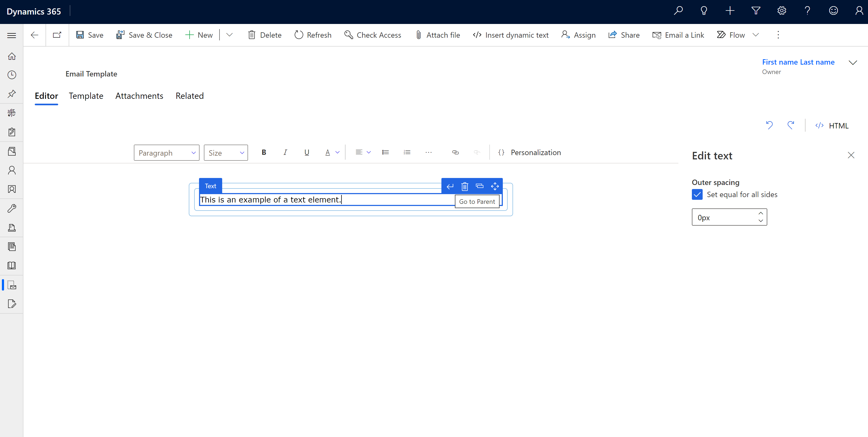The width and height of the screenshot is (868, 437).
Task: Click the bulleted list icon
Action: [385, 152]
